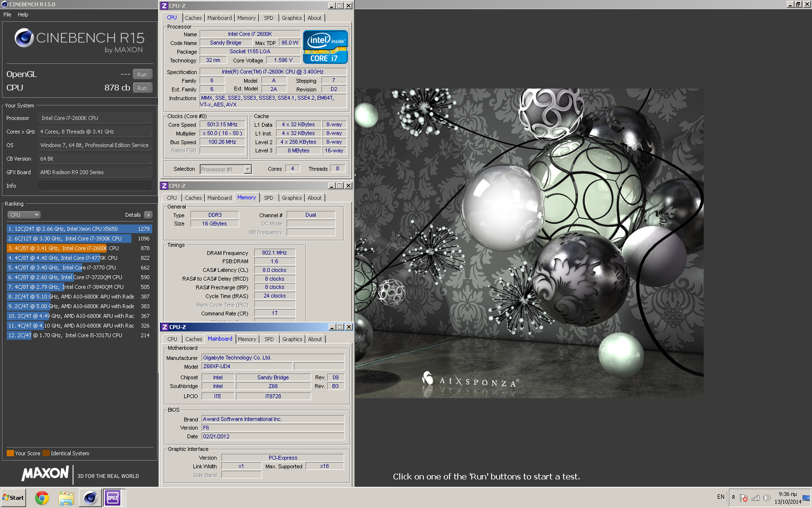Run the CPU benchmark test
812x508 pixels.
click(x=142, y=88)
